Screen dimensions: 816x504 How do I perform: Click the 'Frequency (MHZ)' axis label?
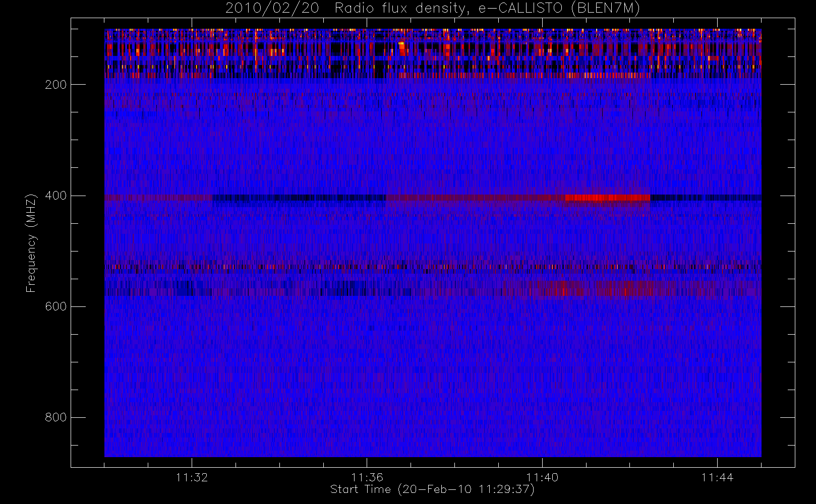point(31,243)
